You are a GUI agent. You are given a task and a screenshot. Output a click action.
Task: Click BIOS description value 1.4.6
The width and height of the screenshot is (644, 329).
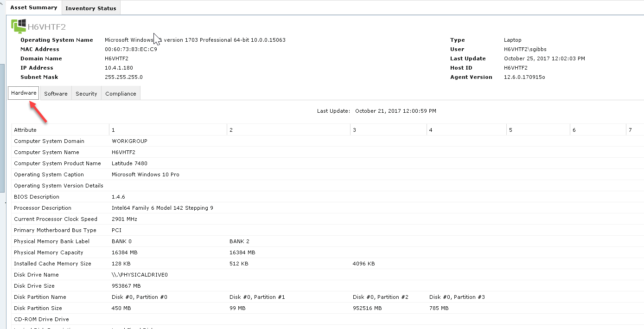(118, 197)
